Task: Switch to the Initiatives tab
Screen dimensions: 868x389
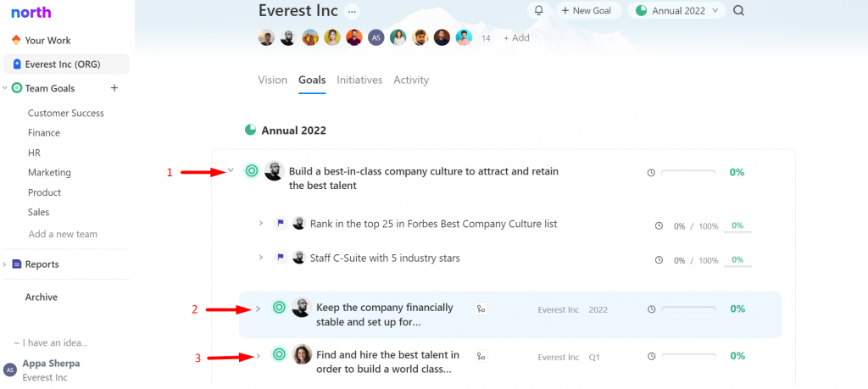Action: click(359, 80)
